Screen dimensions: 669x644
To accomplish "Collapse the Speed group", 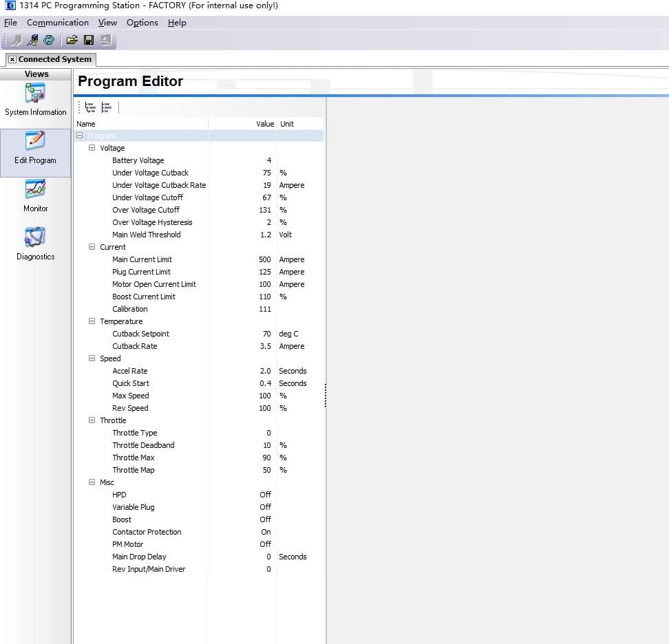I will tap(92, 358).
